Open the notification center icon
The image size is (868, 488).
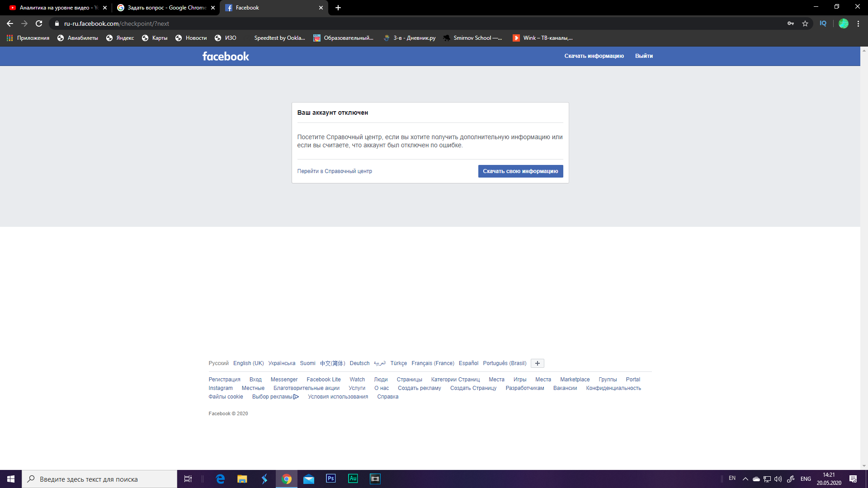point(853,479)
